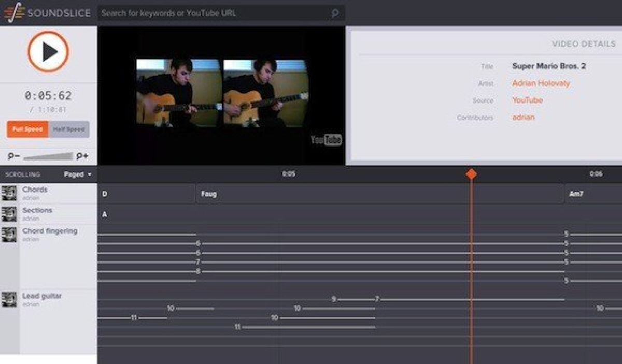Click the Sections track avatar icon
Screen dimensions: 622x364
9,214
